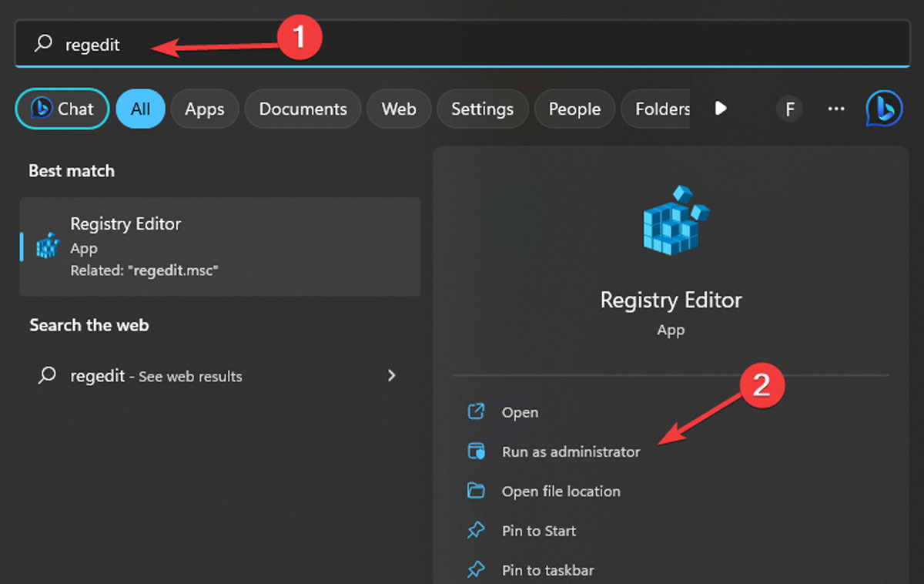Click the search magnifier icon in search box
Screen dimensions: 924x584
[x=43, y=44]
